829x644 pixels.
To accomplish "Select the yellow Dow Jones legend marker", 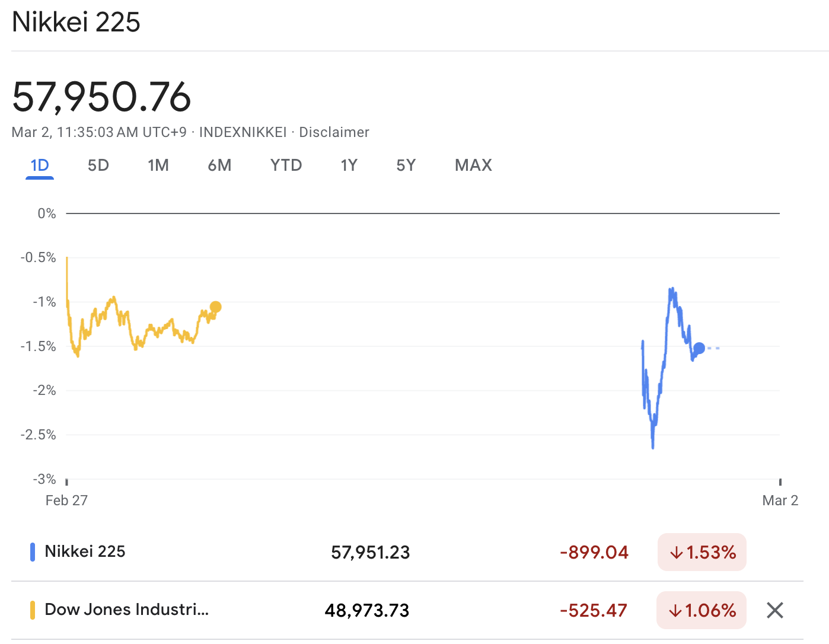I will click(x=32, y=610).
